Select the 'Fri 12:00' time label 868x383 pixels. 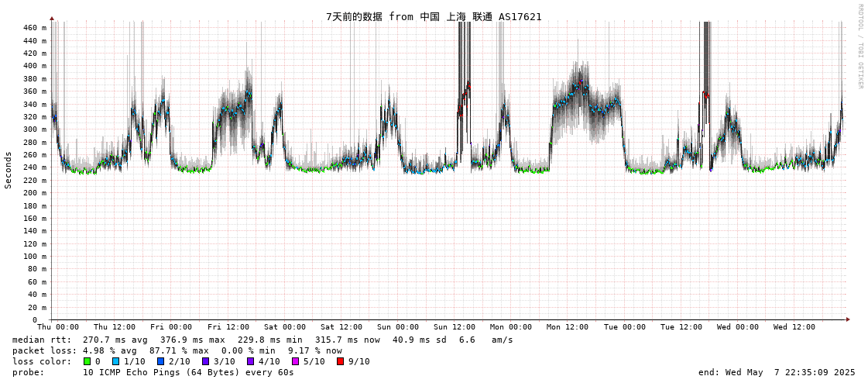click(x=228, y=327)
